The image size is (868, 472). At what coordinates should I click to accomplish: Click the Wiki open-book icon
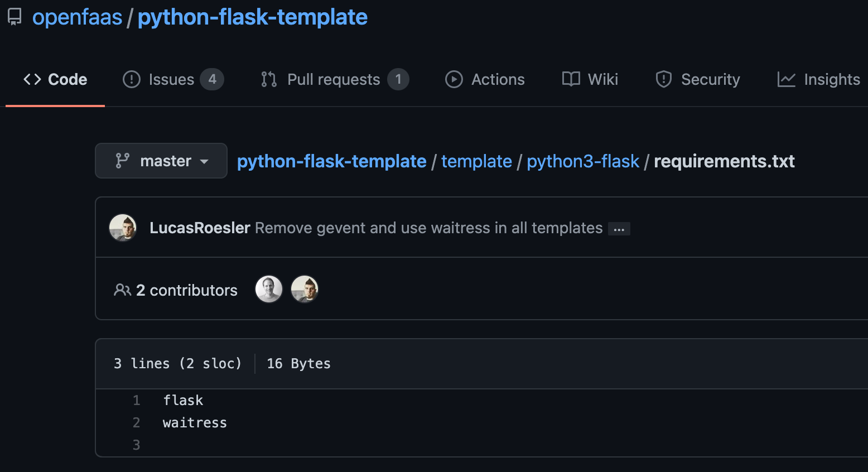coord(571,80)
